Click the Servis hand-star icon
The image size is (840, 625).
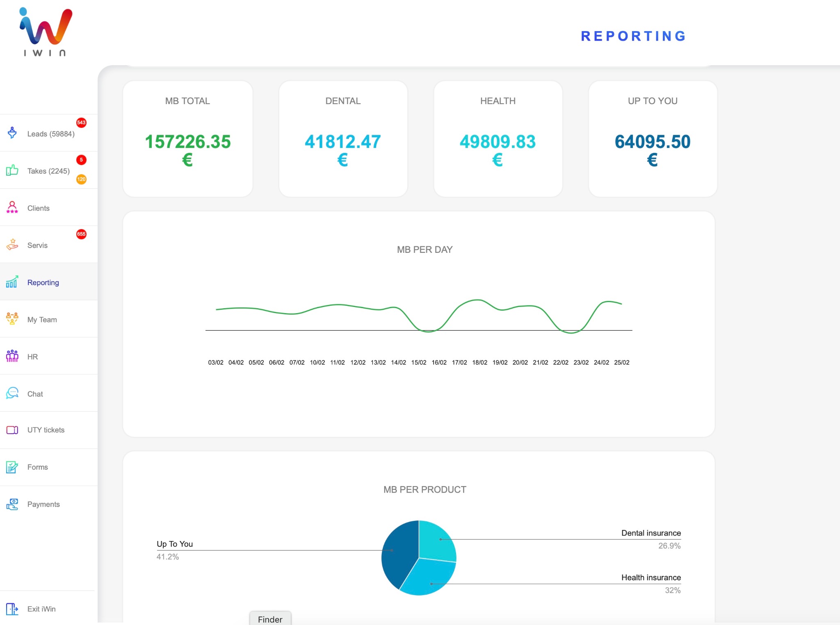coord(12,245)
